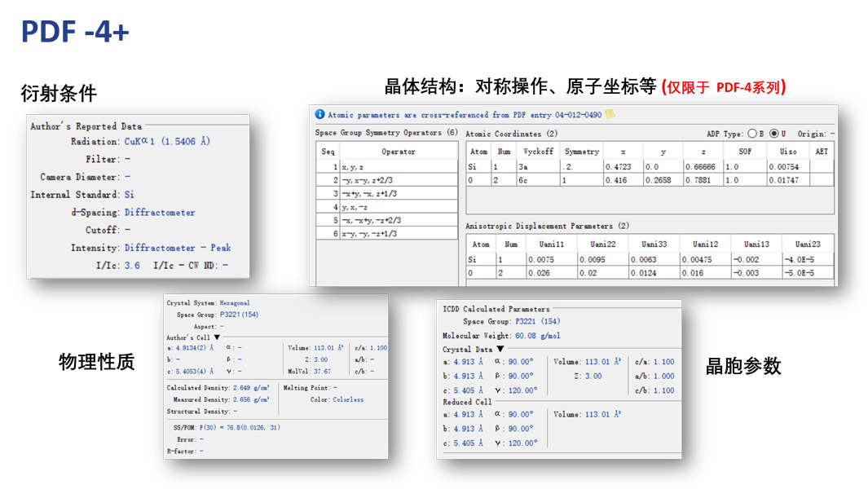
Task: Select operator row '-x, -x+y, -z+2/3'
Action: 387,220
